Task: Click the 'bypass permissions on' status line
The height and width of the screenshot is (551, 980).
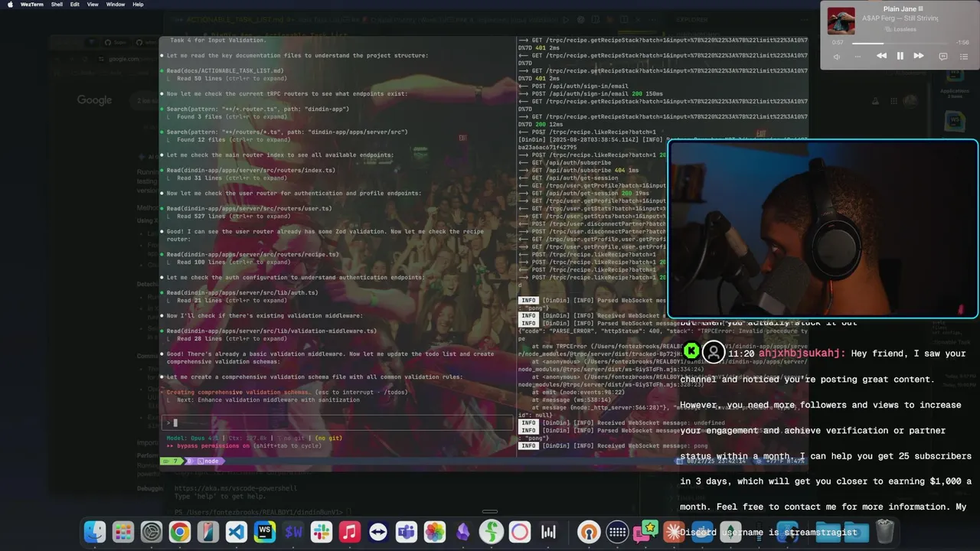Action: (x=244, y=445)
